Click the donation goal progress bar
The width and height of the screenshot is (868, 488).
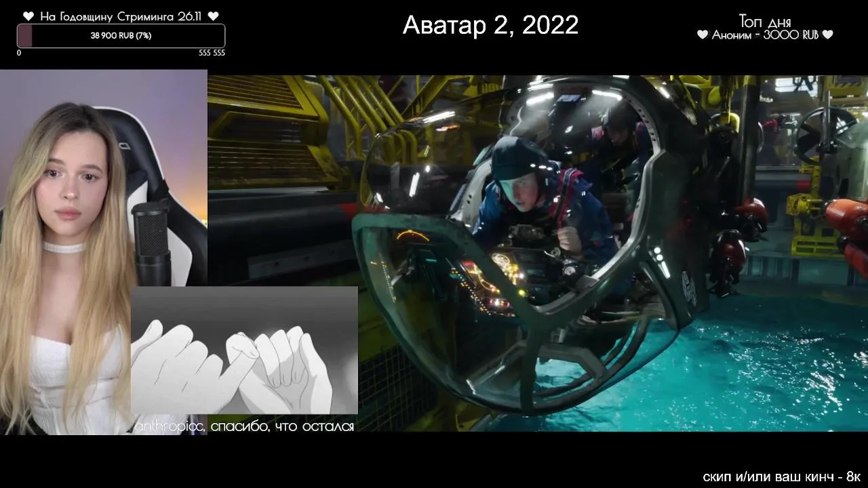tap(121, 36)
